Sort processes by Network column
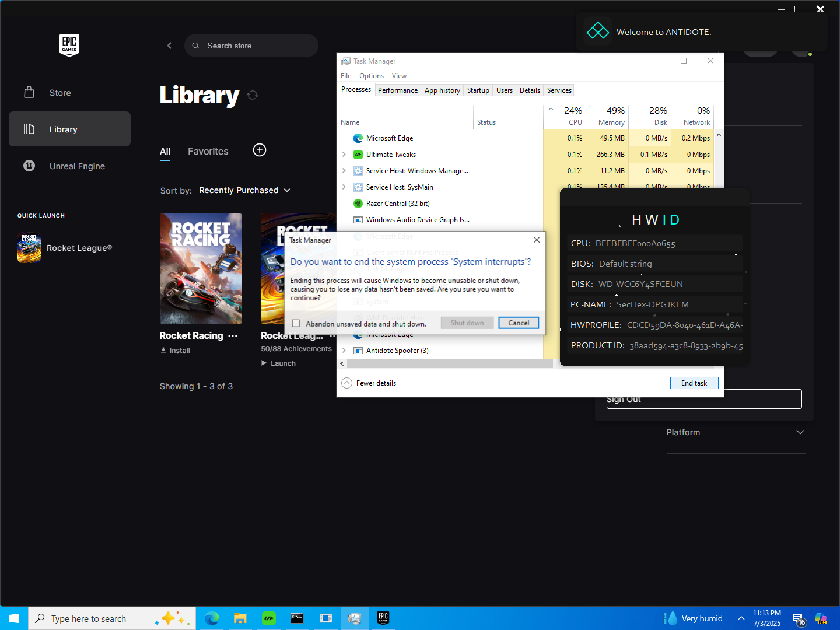Screen dimensions: 840x630 pyautogui.click(x=692, y=116)
